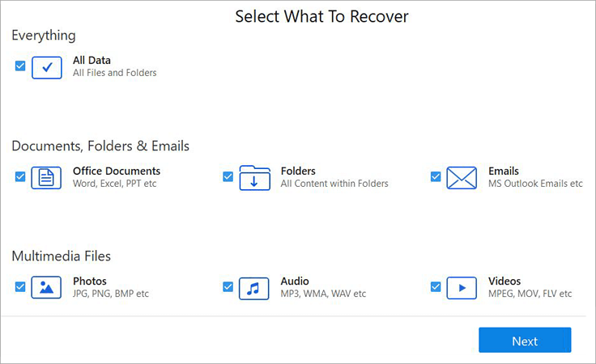Click the "MS Outlook Emails etc" description
Screen dimensions: 596x364
click(535, 184)
